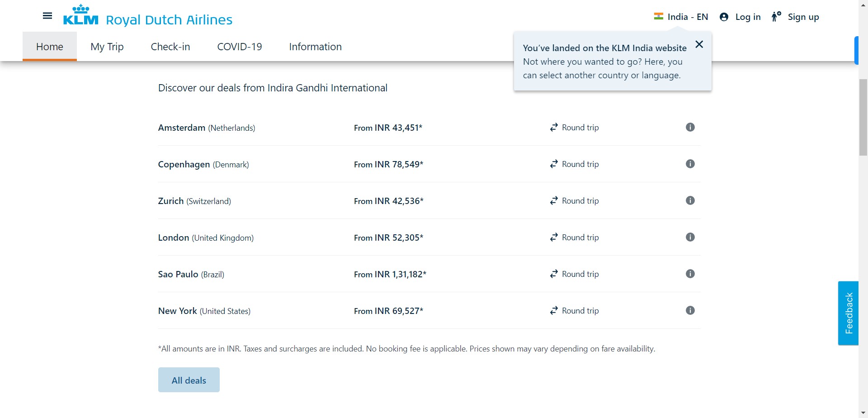Screen dimensions: 868x418
Task: Click the Log in link
Action: (x=740, y=17)
